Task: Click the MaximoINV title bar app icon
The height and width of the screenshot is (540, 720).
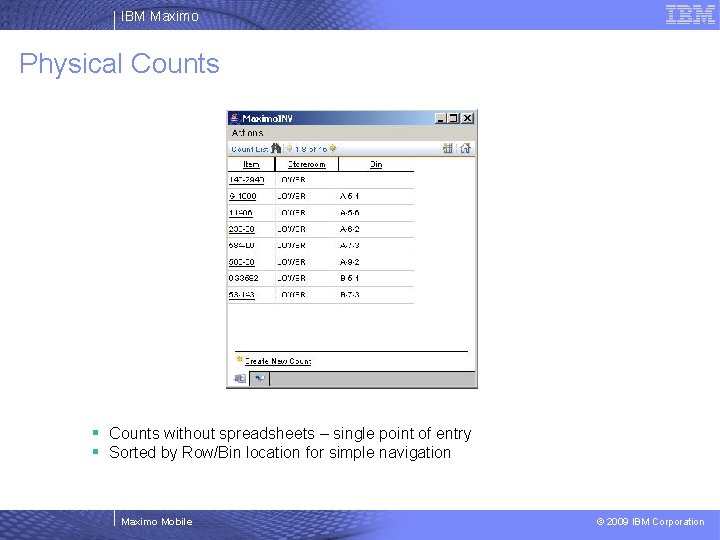Action: (x=235, y=118)
